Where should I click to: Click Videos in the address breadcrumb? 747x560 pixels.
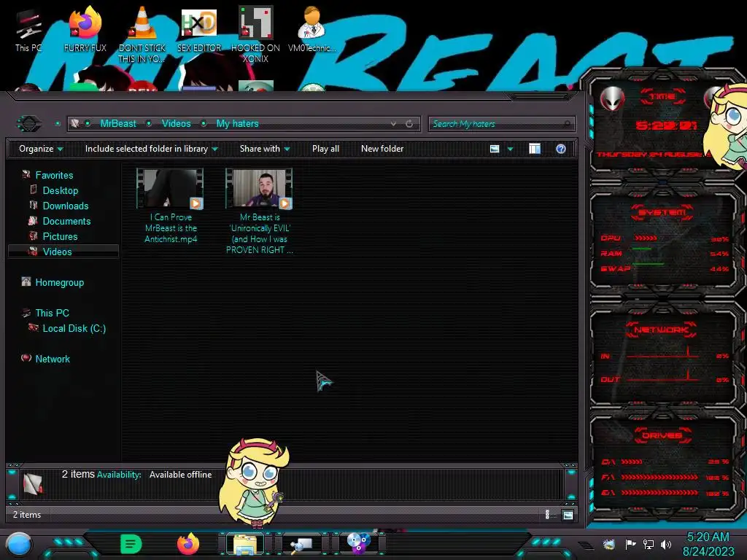(x=177, y=124)
